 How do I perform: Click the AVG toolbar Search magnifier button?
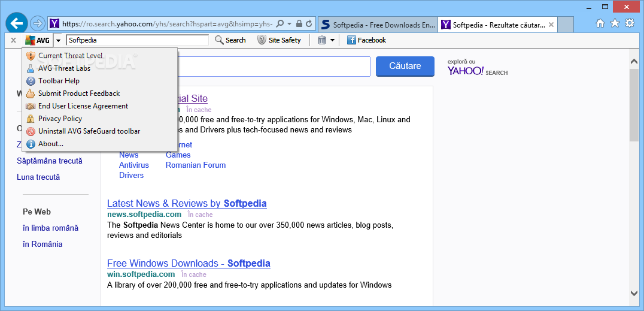(230, 40)
